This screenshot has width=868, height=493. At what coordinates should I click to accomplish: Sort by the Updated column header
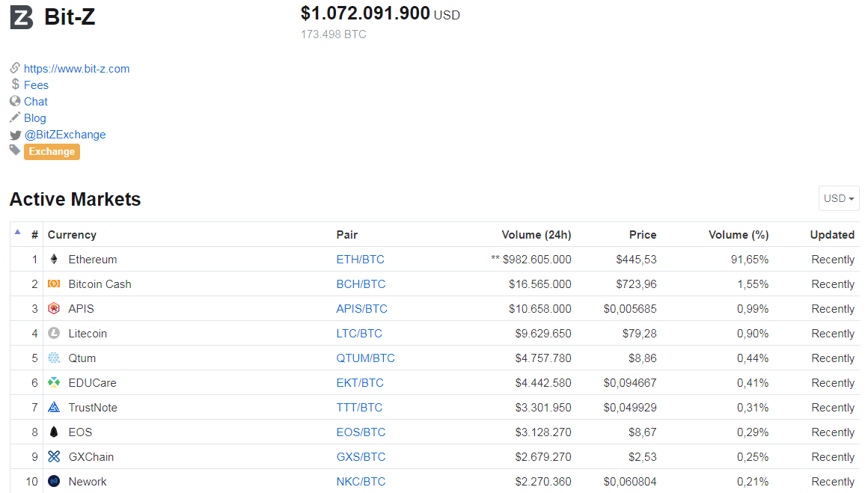point(833,235)
